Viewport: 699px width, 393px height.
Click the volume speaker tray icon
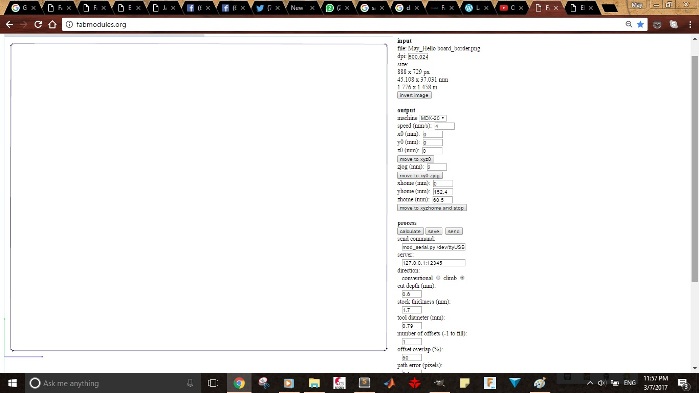click(x=602, y=383)
